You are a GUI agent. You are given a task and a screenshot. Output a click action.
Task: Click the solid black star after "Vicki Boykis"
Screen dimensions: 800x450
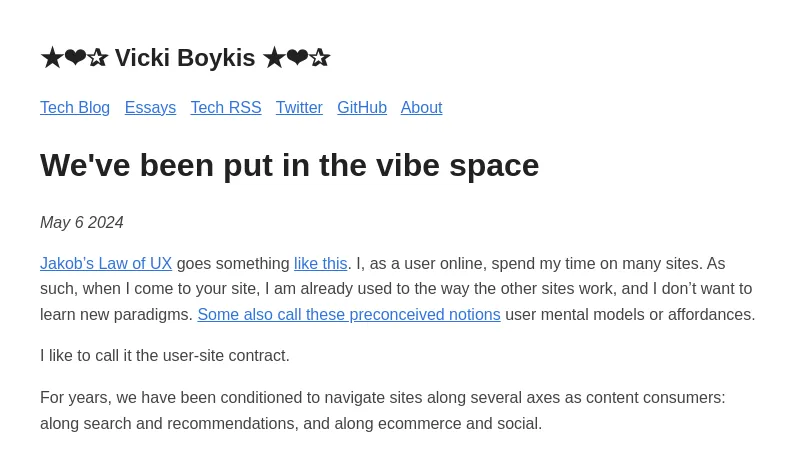273,58
